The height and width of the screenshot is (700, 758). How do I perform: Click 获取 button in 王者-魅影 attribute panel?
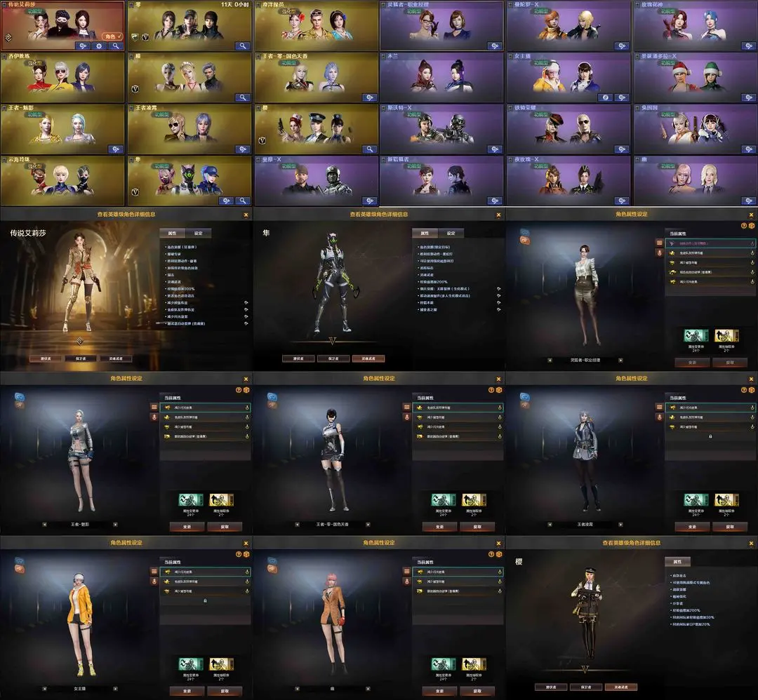225,527
